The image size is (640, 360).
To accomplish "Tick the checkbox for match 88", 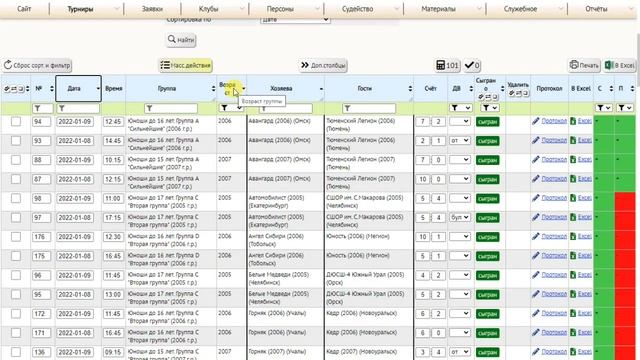I will pos(16,160).
